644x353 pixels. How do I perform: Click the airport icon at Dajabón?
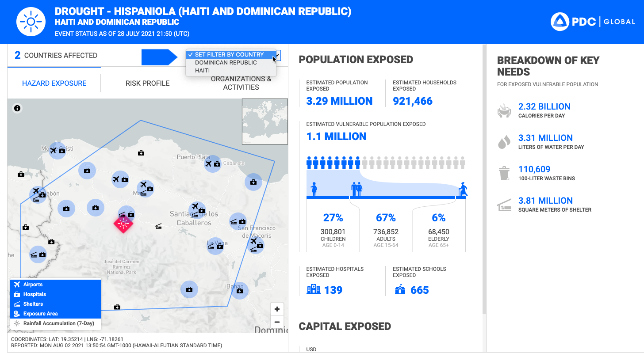click(36, 191)
